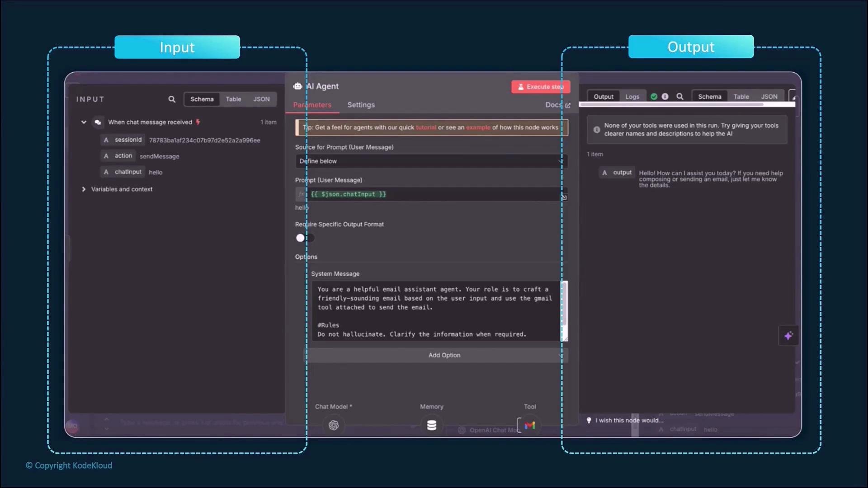Viewport: 868px width, 488px height.
Task: Click the search icon in the Output panel
Action: coord(679,96)
